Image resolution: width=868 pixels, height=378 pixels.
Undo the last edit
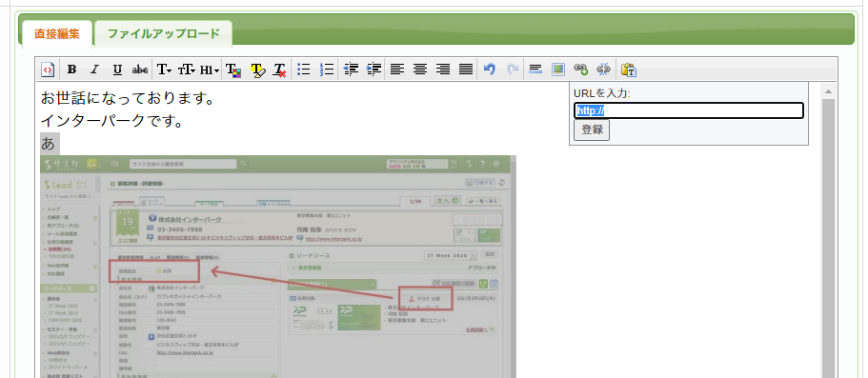490,70
